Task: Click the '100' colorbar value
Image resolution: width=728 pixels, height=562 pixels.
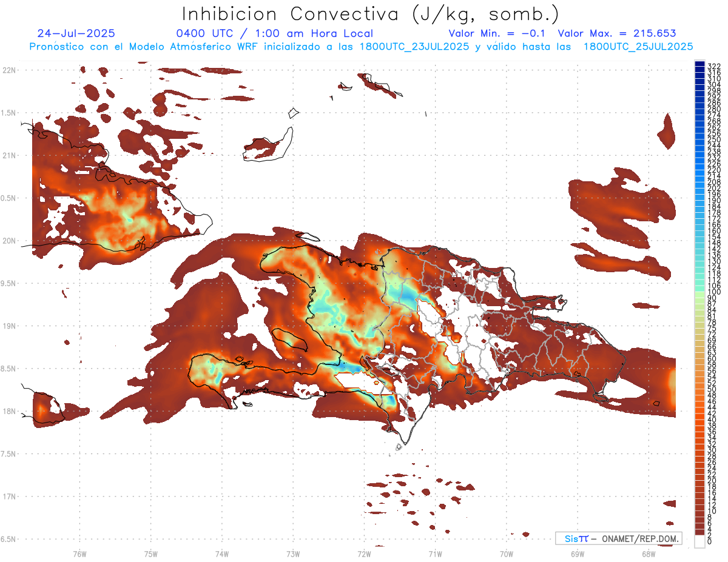Action: (714, 292)
